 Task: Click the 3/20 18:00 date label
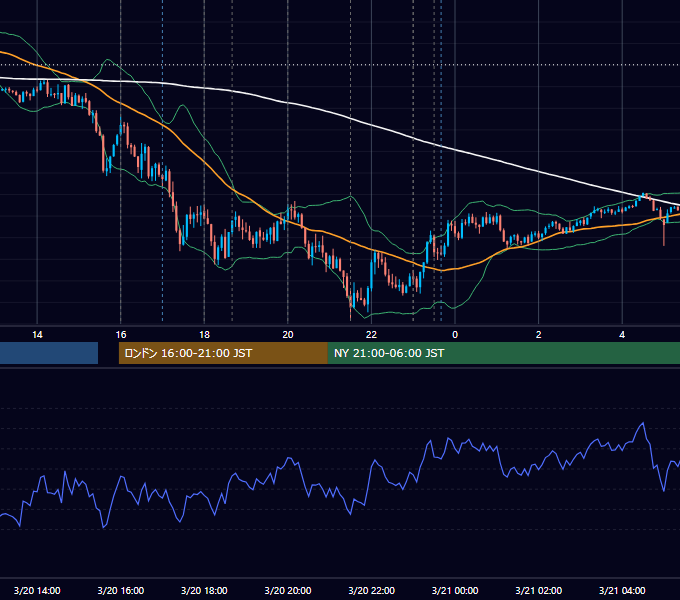(204, 590)
